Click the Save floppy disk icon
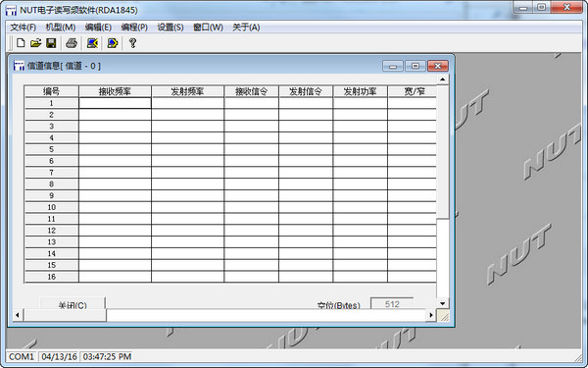This screenshot has width=588, height=368. click(51, 43)
